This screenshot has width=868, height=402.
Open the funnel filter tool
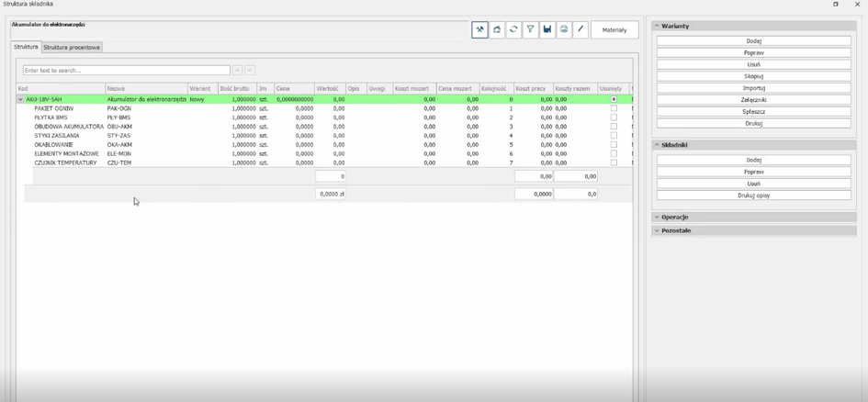tap(530, 30)
